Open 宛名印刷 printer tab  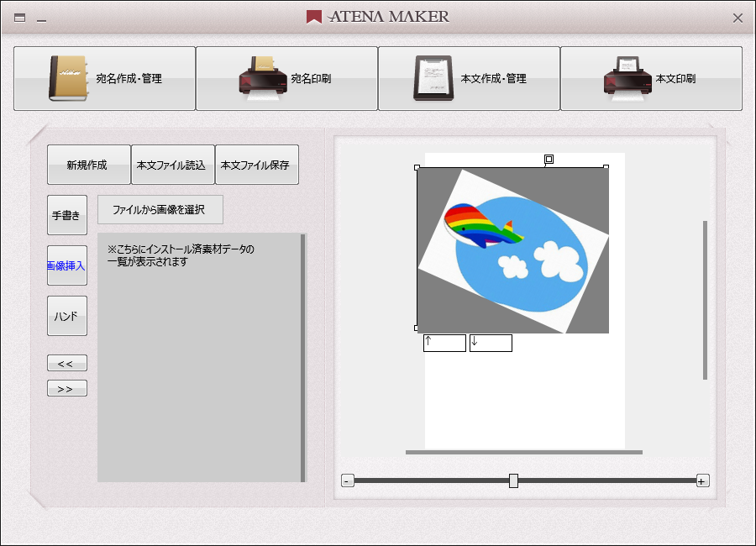coord(286,79)
